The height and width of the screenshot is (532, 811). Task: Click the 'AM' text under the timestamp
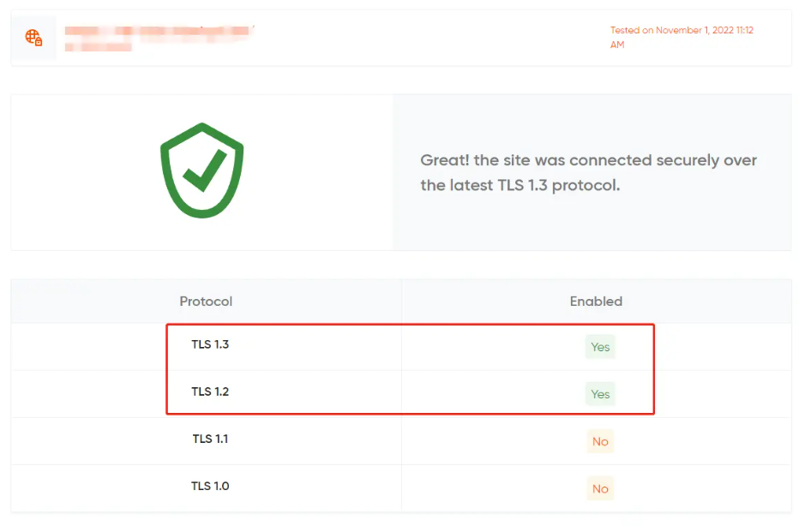click(x=617, y=45)
